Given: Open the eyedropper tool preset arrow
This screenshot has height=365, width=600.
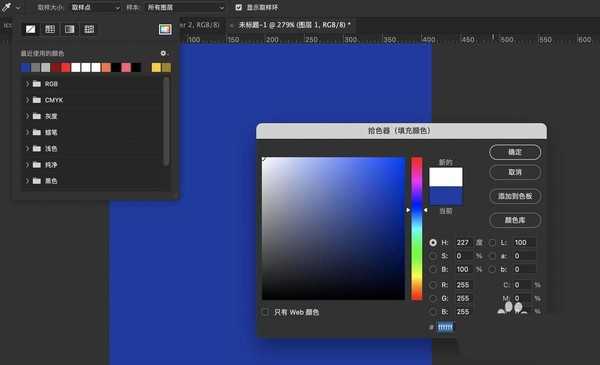Looking at the screenshot, I should (18, 8).
